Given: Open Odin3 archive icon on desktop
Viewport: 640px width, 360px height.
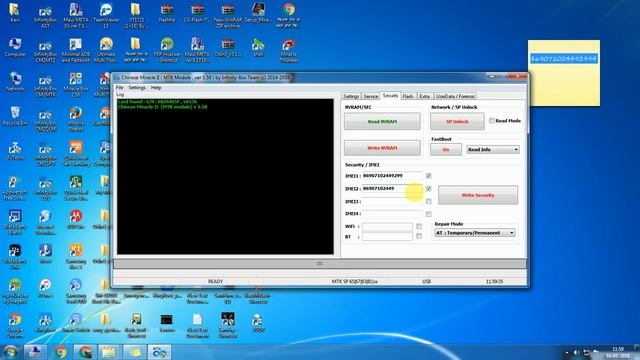Looking at the screenshot, I should [x=228, y=47].
